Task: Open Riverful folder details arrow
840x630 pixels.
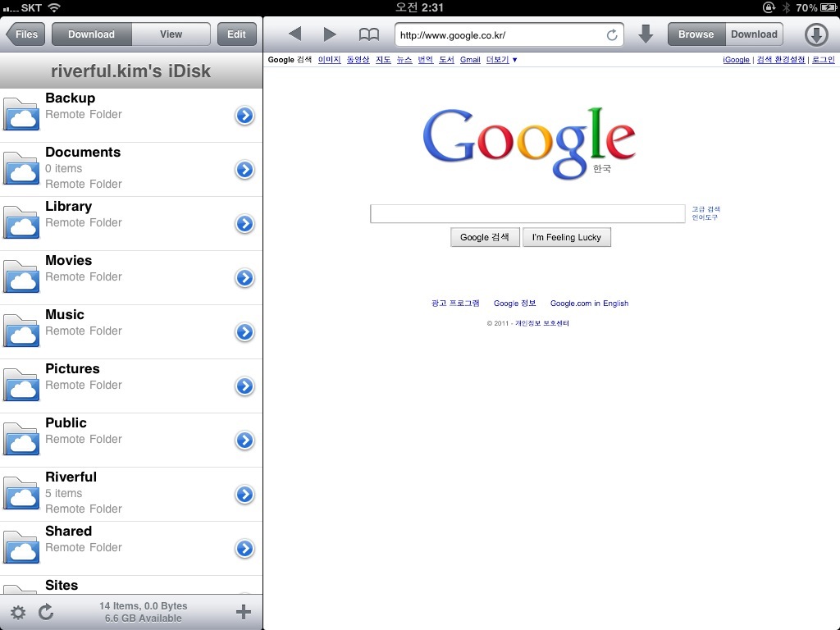Action: click(x=244, y=494)
